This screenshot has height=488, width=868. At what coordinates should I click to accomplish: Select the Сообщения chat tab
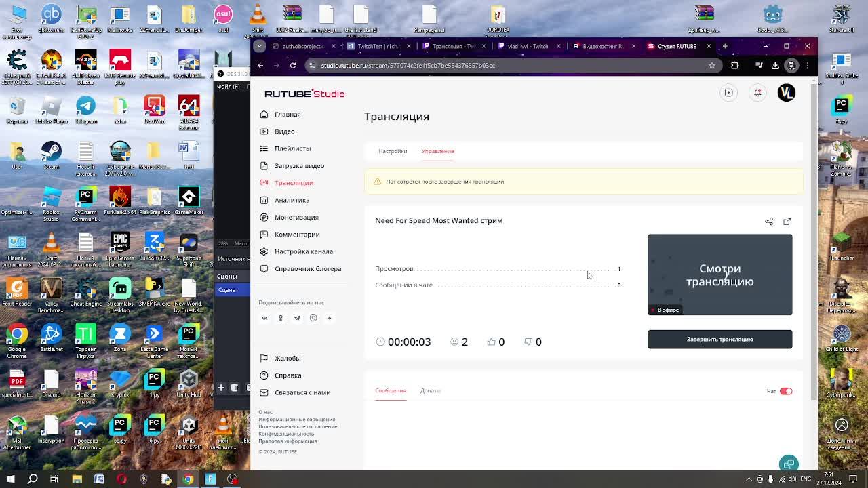click(391, 391)
